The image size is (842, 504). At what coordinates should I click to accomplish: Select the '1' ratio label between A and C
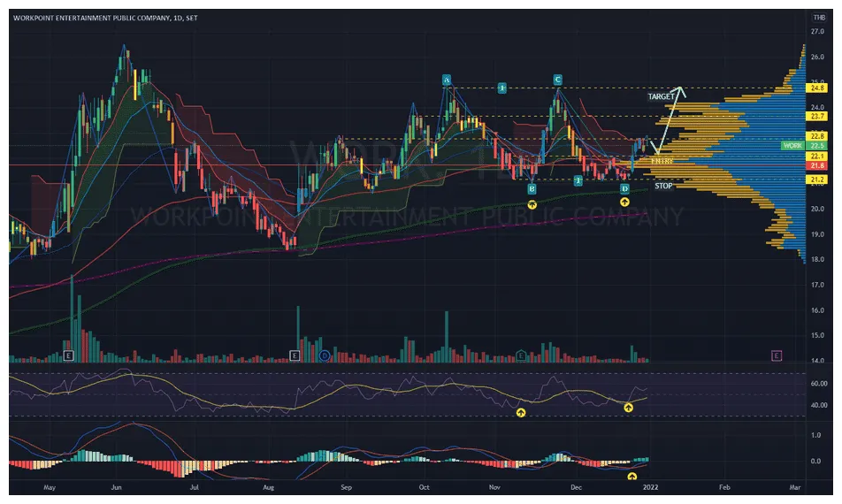click(x=502, y=88)
